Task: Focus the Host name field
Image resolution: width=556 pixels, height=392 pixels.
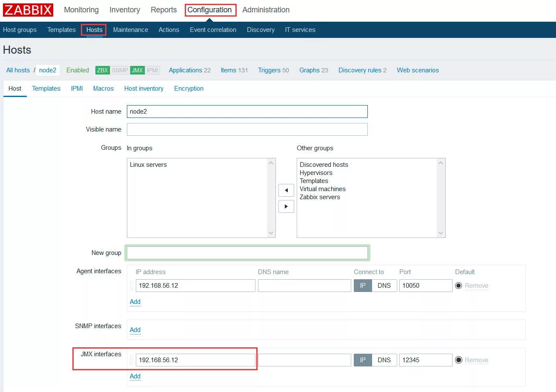Action: [247, 112]
